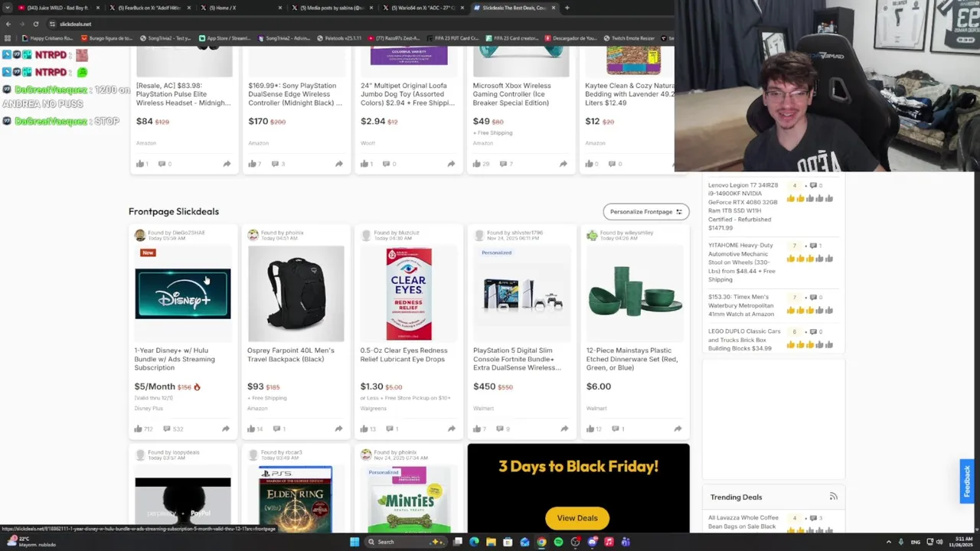
Task: Open Paletools v25.1.11 bookmark
Action: pos(338,38)
